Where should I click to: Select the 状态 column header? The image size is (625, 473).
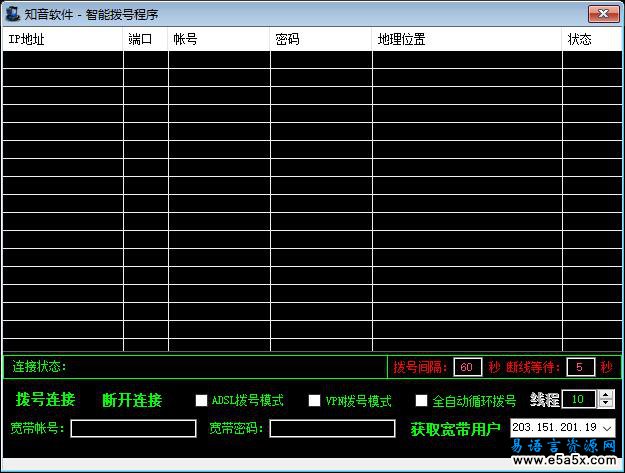point(592,39)
